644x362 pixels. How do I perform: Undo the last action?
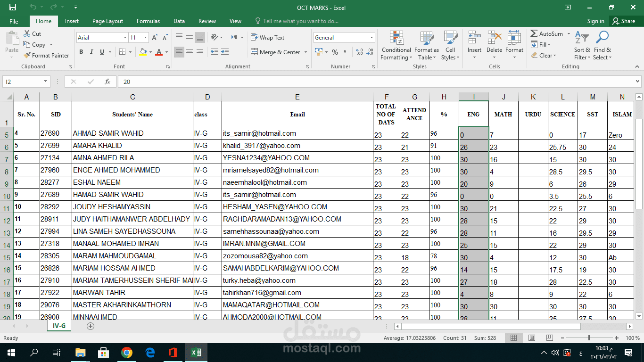tap(33, 7)
